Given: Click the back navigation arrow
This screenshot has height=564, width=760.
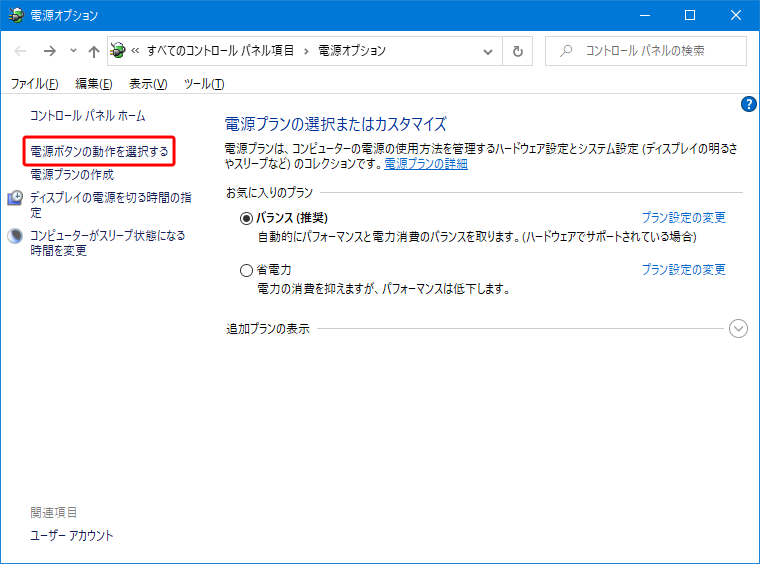Looking at the screenshot, I should (22, 51).
